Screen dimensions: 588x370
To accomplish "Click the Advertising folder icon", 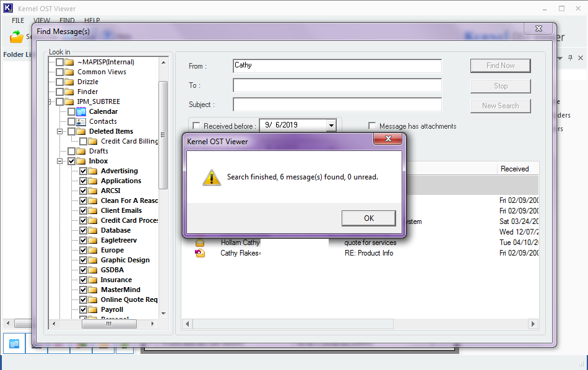I will (93, 171).
